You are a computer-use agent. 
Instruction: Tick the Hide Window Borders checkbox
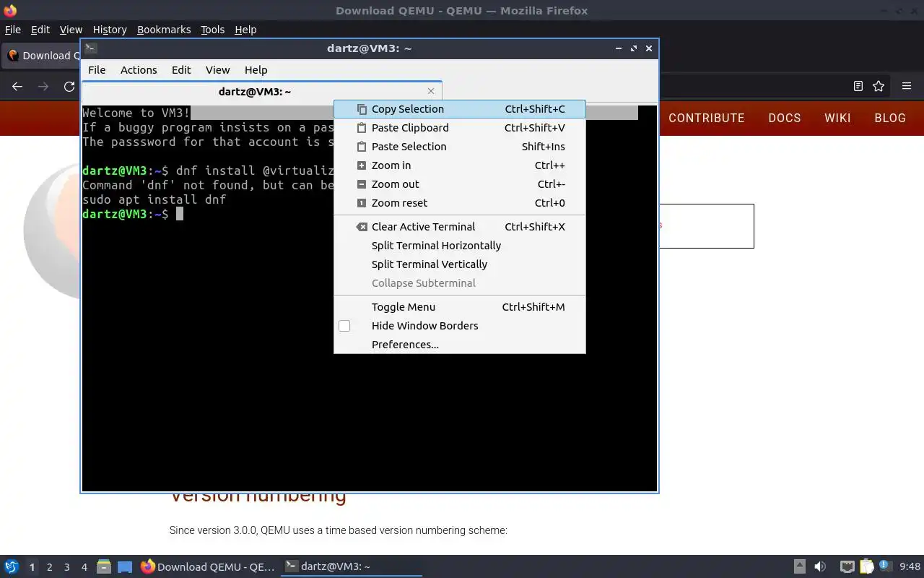click(x=344, y=326)
